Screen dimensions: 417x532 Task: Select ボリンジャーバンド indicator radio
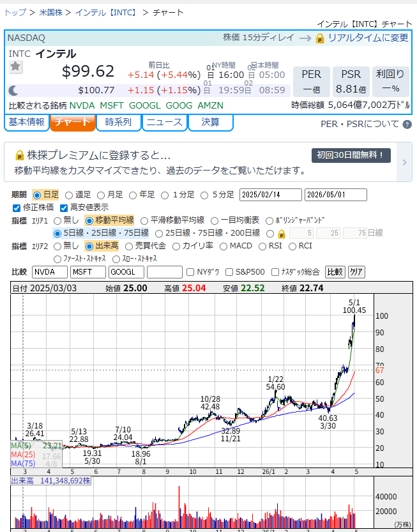[269, 221]
